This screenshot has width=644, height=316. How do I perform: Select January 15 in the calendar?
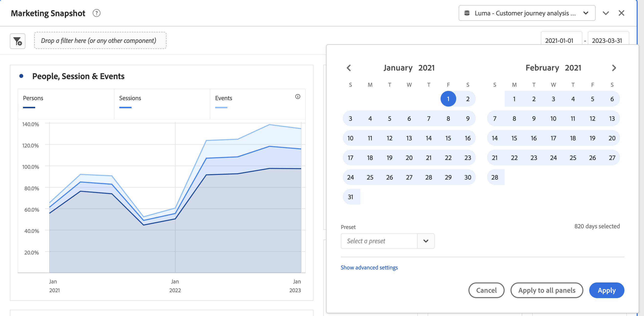[x=448, y=138]
